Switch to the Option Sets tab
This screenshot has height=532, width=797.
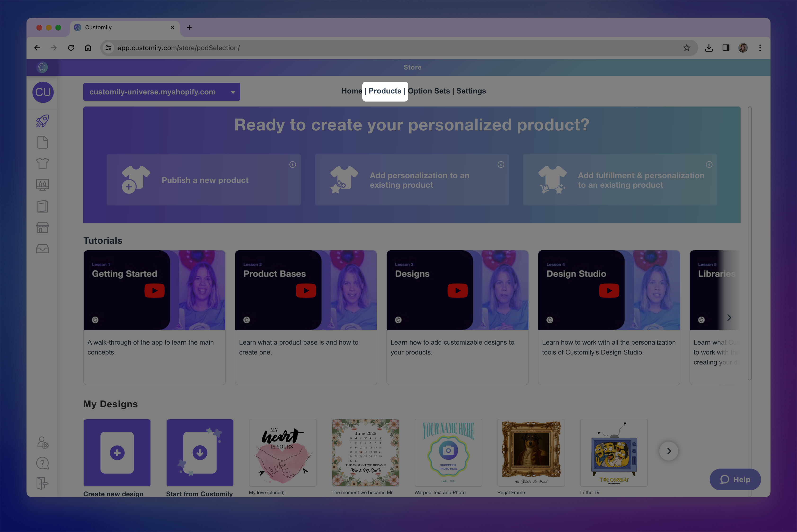(x=429, y=91)
